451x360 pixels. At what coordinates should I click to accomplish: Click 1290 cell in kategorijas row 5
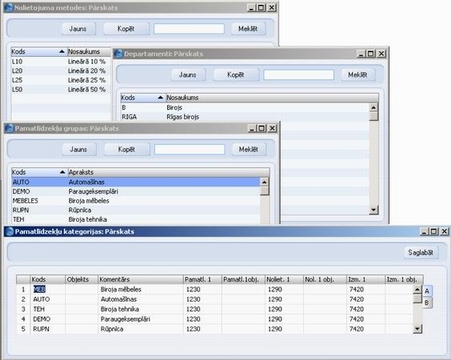284,329
